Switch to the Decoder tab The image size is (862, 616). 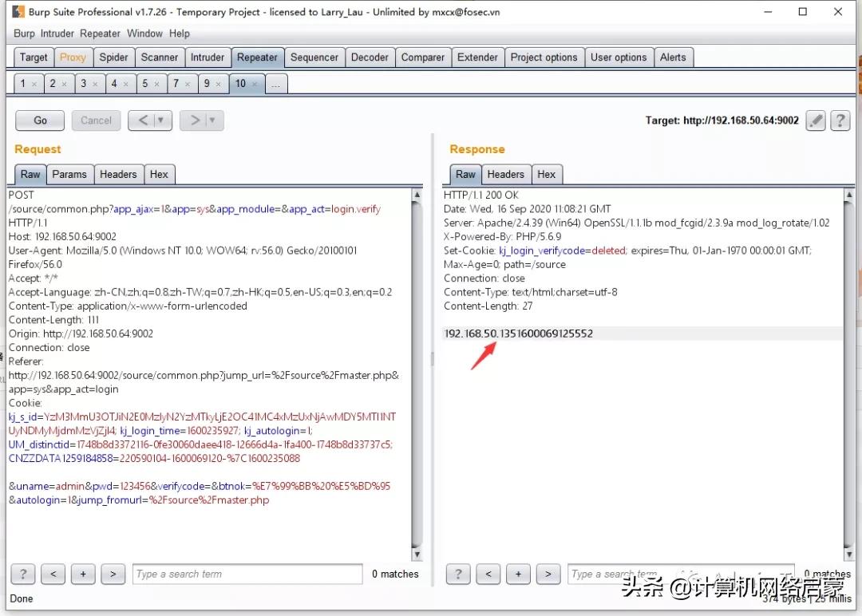click(x=370, y=57)
